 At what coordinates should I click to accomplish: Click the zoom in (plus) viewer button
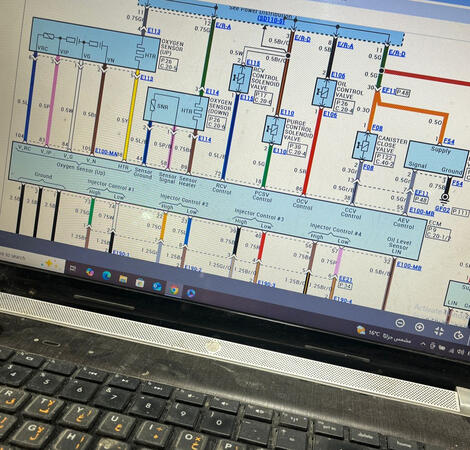tap(419, 327)
